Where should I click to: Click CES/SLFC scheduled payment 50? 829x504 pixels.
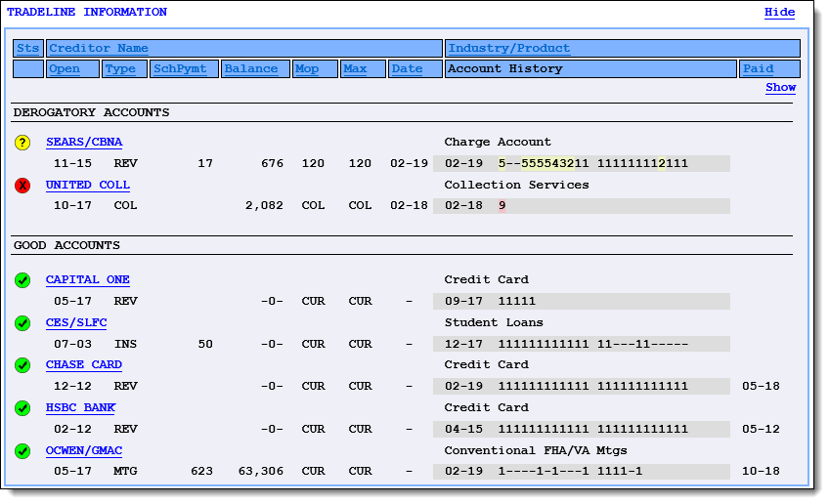[x=205, y=344]
